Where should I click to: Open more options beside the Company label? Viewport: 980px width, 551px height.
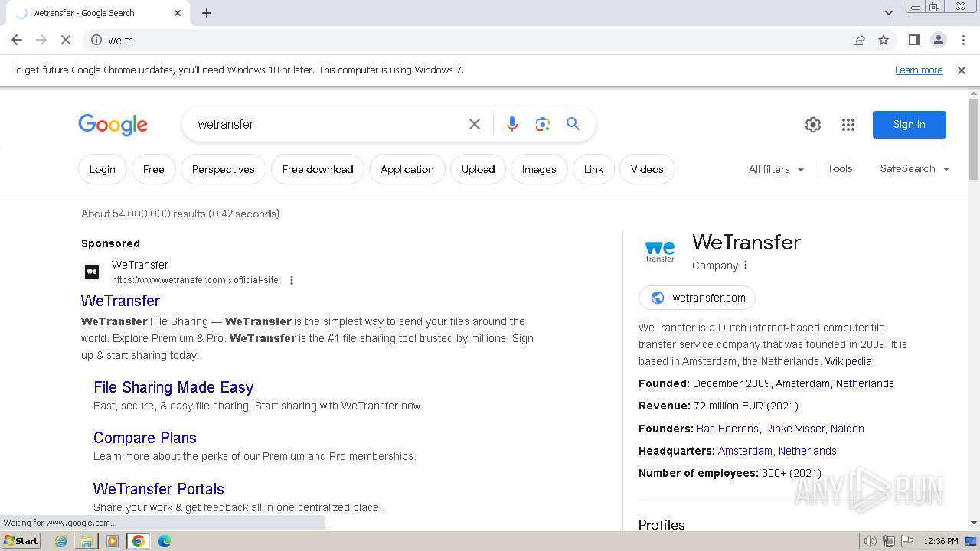point(746,266)
